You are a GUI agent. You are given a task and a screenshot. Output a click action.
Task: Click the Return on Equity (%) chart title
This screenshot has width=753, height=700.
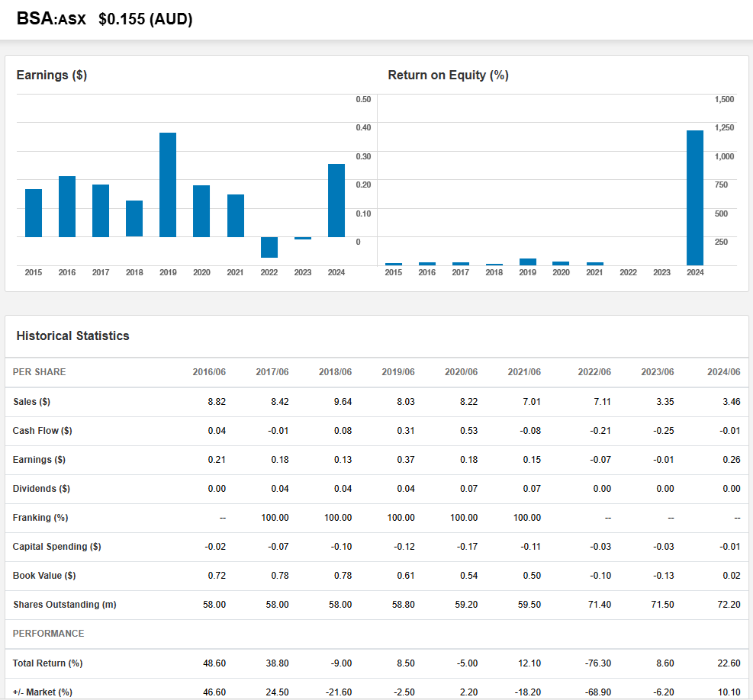coord(448,75)
